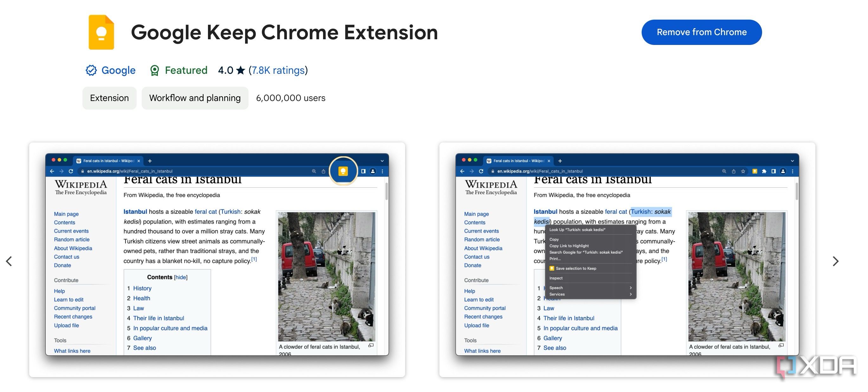Click tab search chevron in second screenshot
This screenshot has width=868, height=392.
(x=792, y=161)
